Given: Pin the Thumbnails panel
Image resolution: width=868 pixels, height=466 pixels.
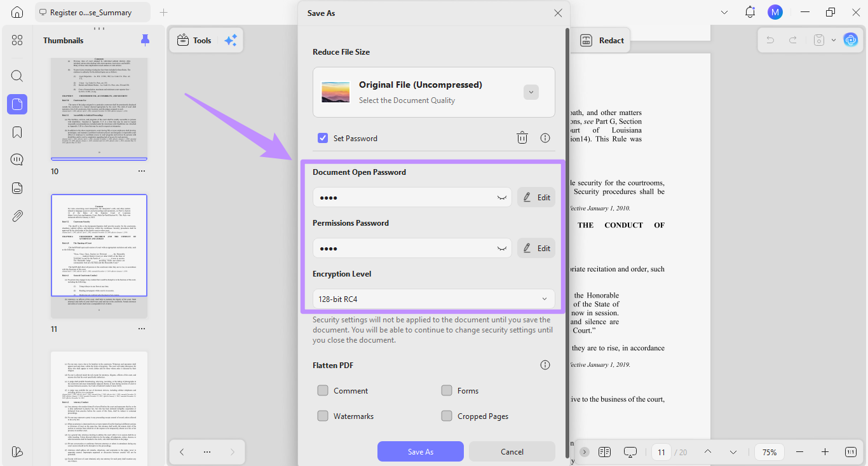Looking at the screenshot, I should [x=145, y=40].
